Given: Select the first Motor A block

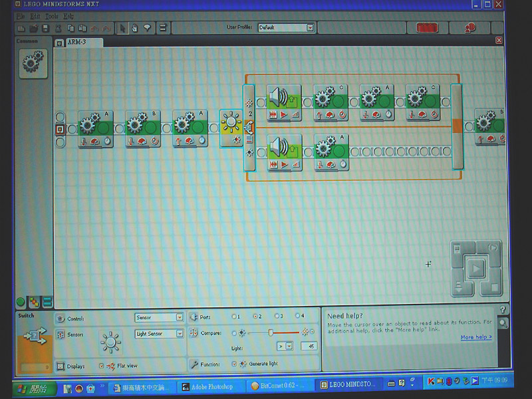Looking at the screenshot, I should pos(96,129).
